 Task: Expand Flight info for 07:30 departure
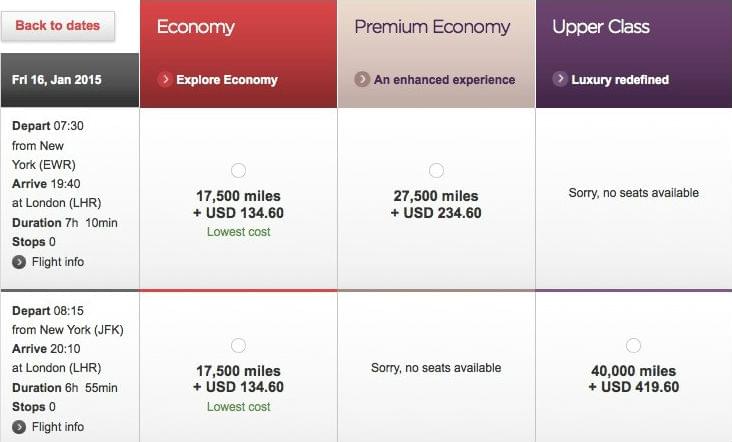tap(58, 262)
